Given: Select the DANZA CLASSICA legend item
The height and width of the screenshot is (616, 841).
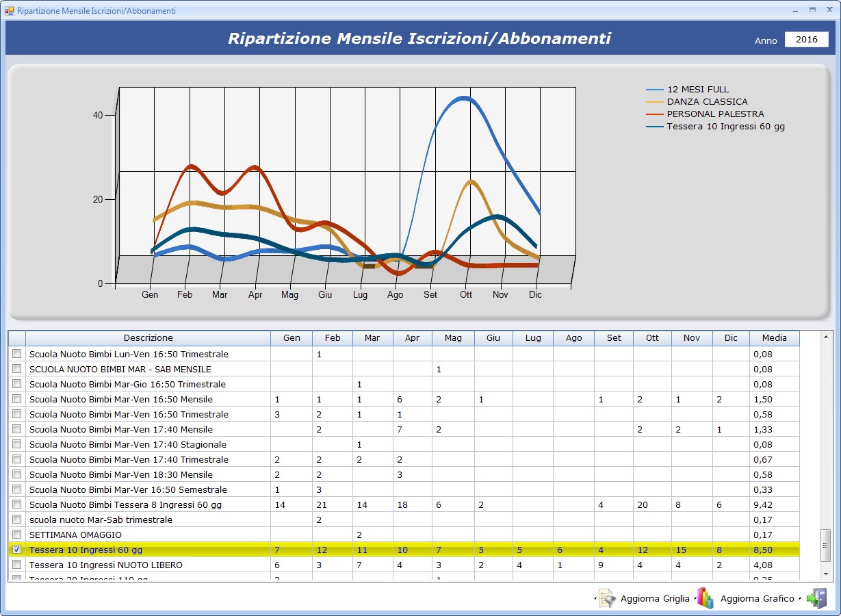Looking at the screenshot, I should point(707,102).
